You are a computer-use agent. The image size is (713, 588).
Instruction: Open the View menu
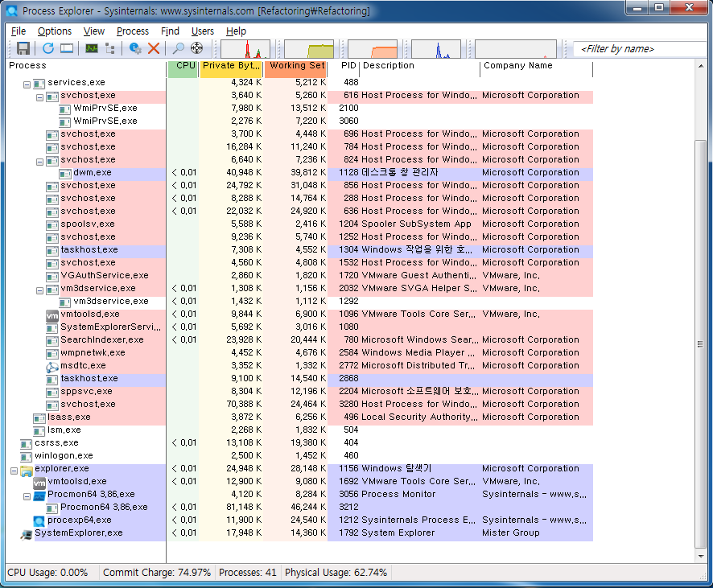[x=93, y=31]
